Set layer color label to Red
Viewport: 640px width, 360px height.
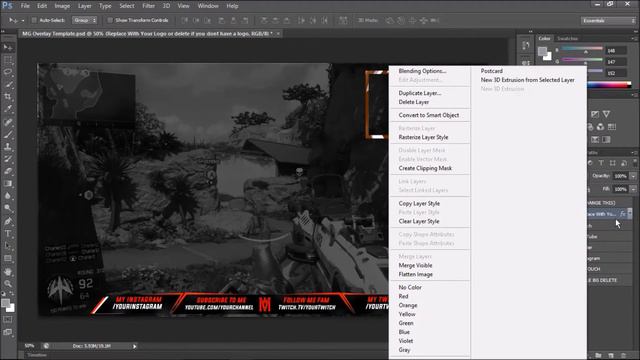(403, 296)
